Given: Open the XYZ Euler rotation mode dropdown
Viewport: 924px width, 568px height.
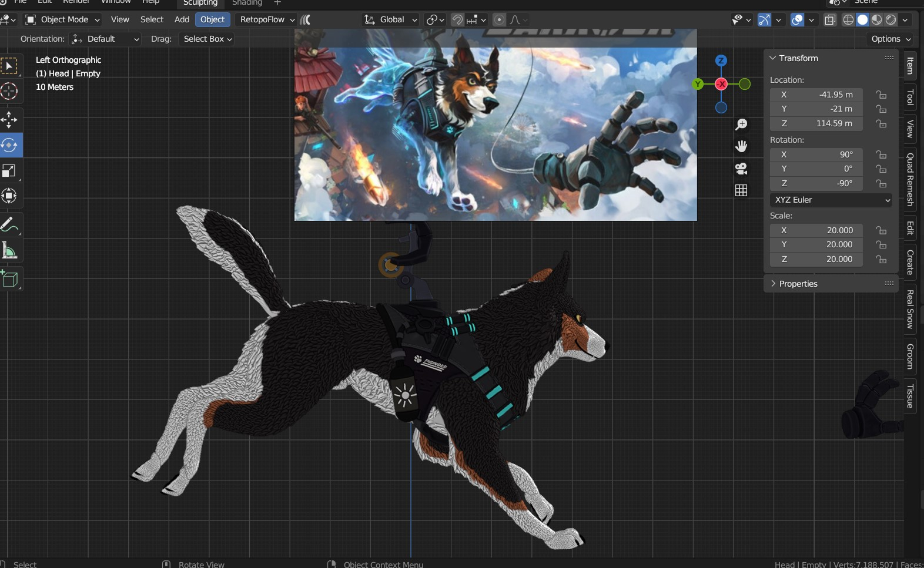Looking at the screenshot, I should coord(831,200).
